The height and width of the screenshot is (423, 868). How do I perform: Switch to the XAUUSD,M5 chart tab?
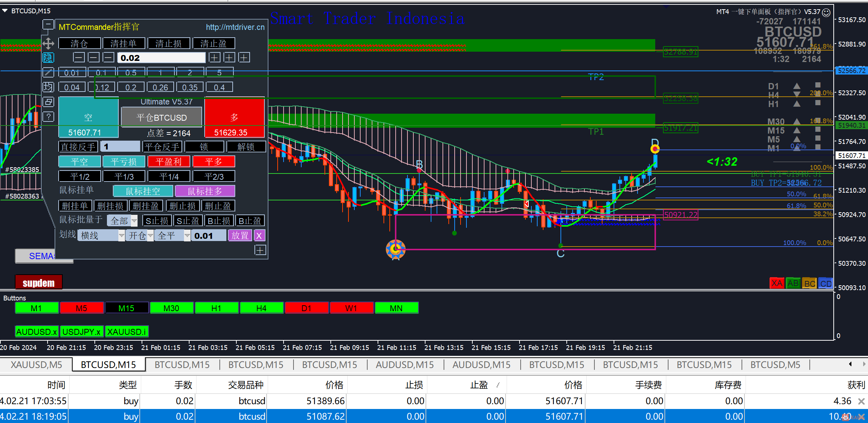[36, 365]
